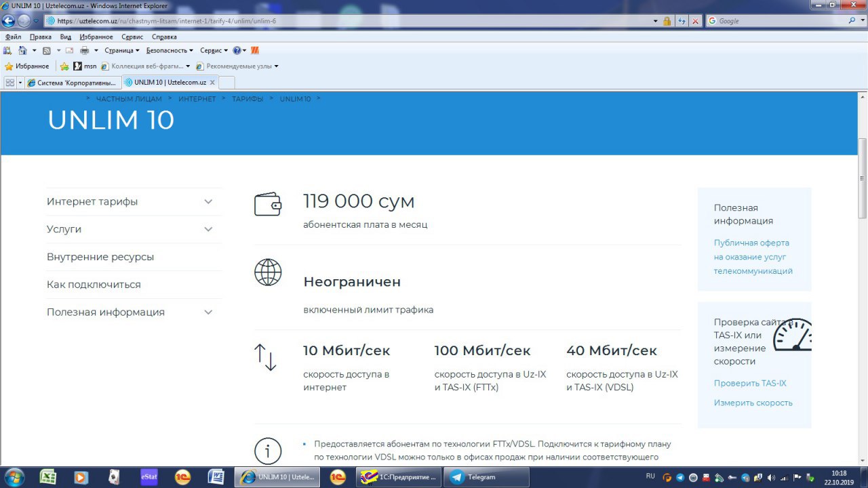This screenshot has height=488, width=868.
Task: Switch to Система 'Корпоративны... tab
Action: pyautogui.click(x=73, y=83)
